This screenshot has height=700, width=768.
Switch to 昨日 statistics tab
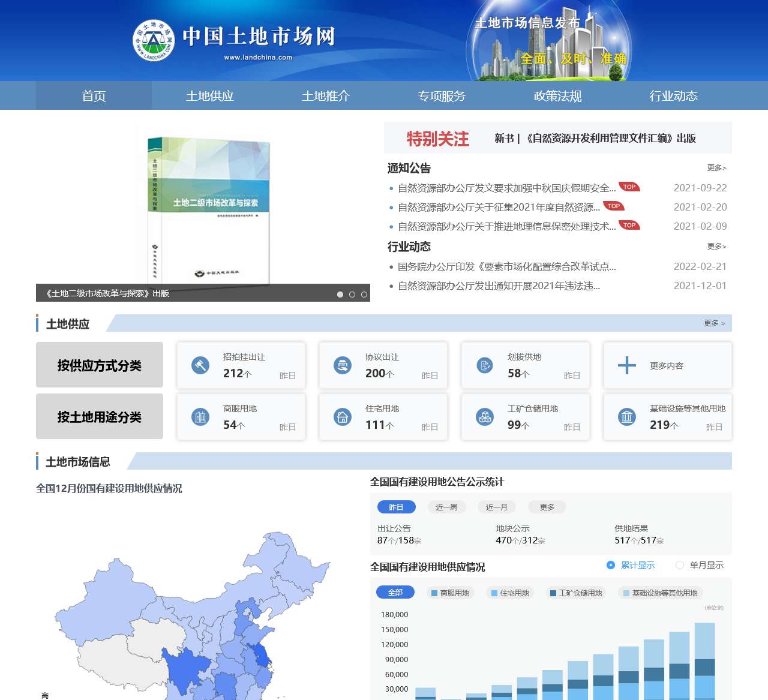click(x=396, y=507)
